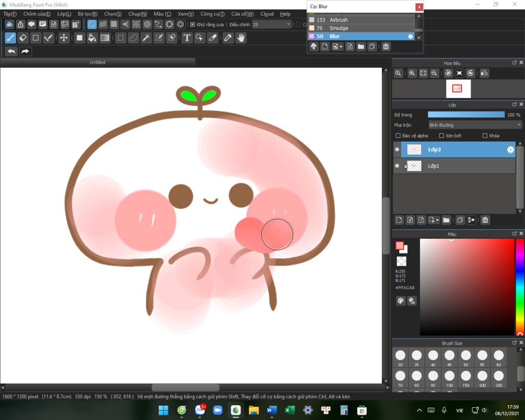Image resolution: width=525 pixels, height=420 pixels.
Task: Open the Chỉnh sửa menu
Action: click(37, 14)
